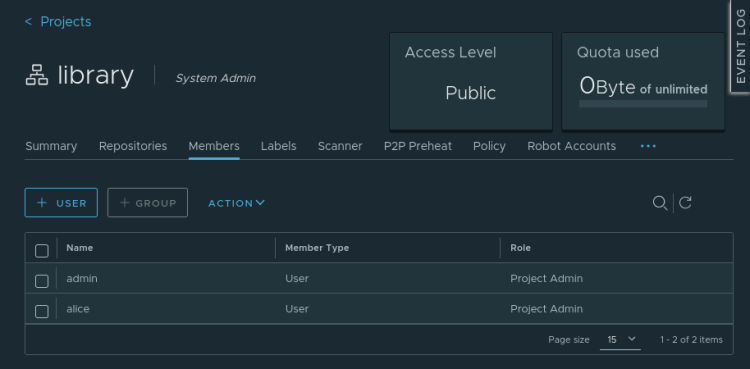Click the alice member name

78,309
